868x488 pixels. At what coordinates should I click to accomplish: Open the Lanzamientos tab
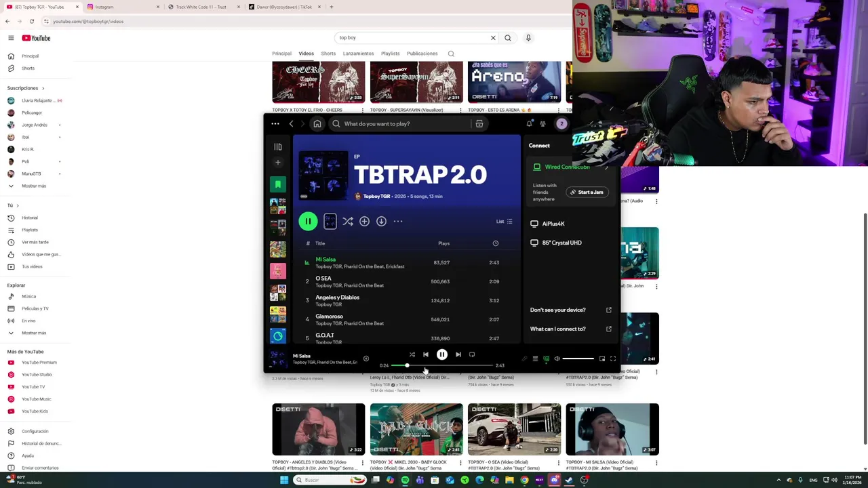(358, 54)
